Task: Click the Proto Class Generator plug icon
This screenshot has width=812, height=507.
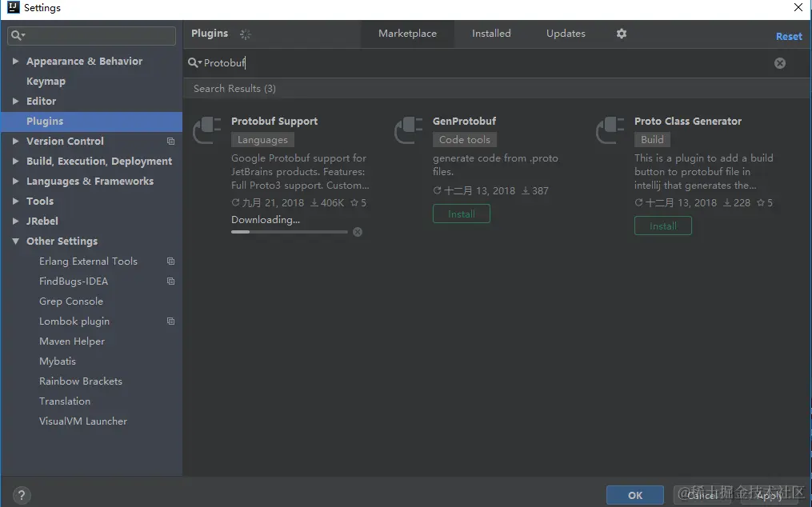Action: point(610,130)
